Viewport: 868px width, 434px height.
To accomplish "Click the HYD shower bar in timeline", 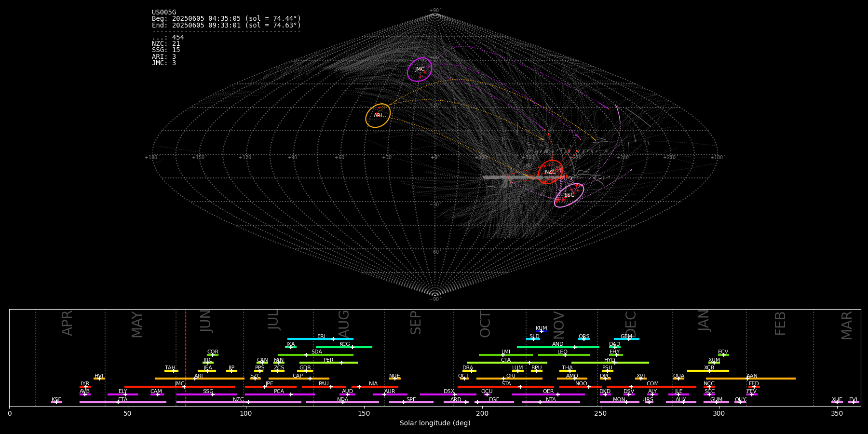I will tap(610, 363).
